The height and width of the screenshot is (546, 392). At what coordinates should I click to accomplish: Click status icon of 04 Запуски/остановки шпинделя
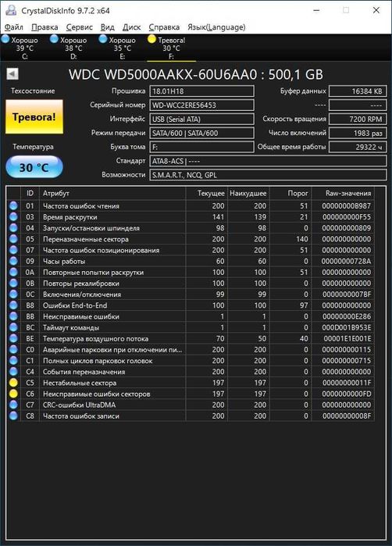coord(13,228)
